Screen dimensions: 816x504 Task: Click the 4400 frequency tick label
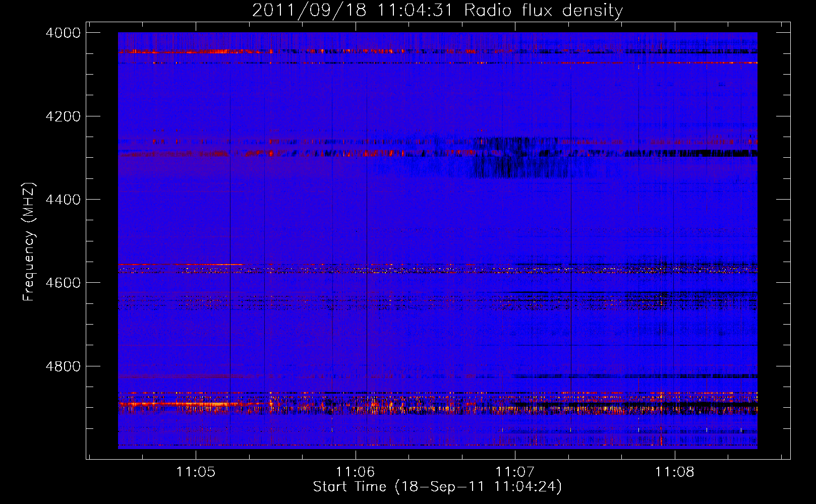point(63,200)
